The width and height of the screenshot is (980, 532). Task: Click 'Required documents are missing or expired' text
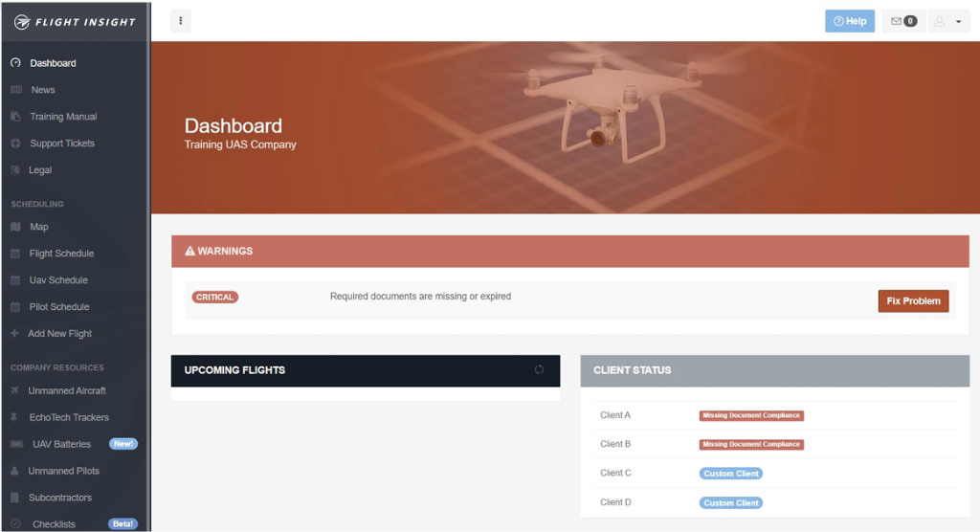421,297
